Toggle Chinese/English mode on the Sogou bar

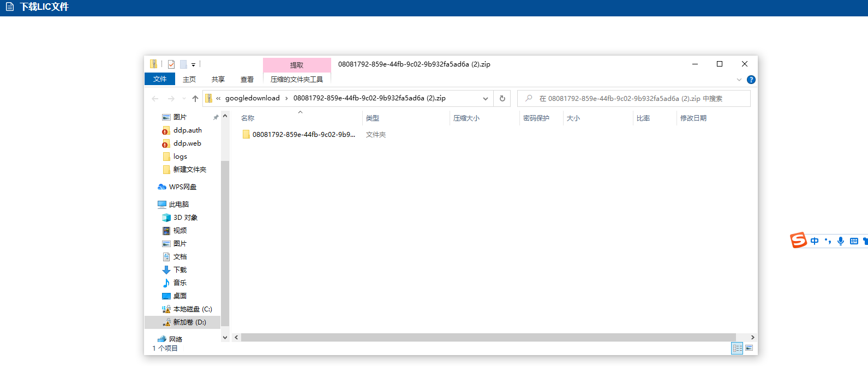tap(815, 241)
